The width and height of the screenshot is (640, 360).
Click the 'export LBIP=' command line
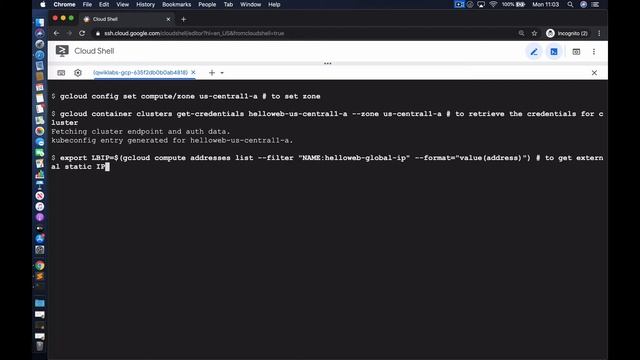(x=327, y=162)
